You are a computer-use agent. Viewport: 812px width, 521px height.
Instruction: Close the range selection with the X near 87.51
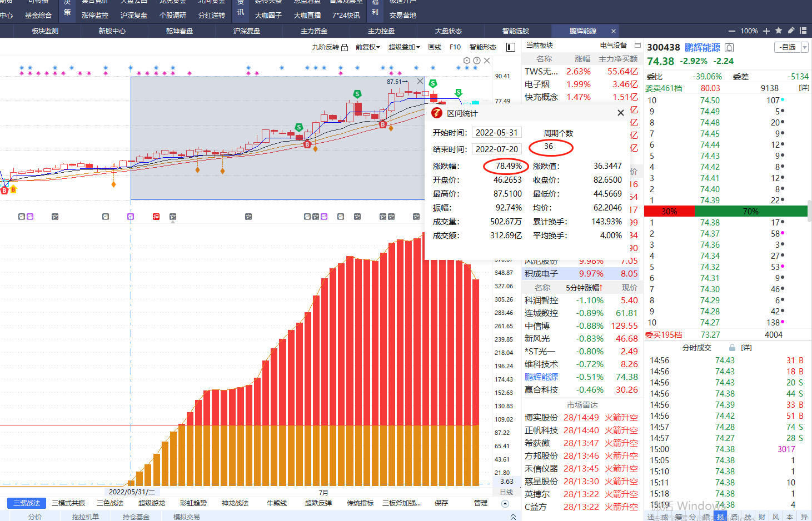(x=420, y=81)
